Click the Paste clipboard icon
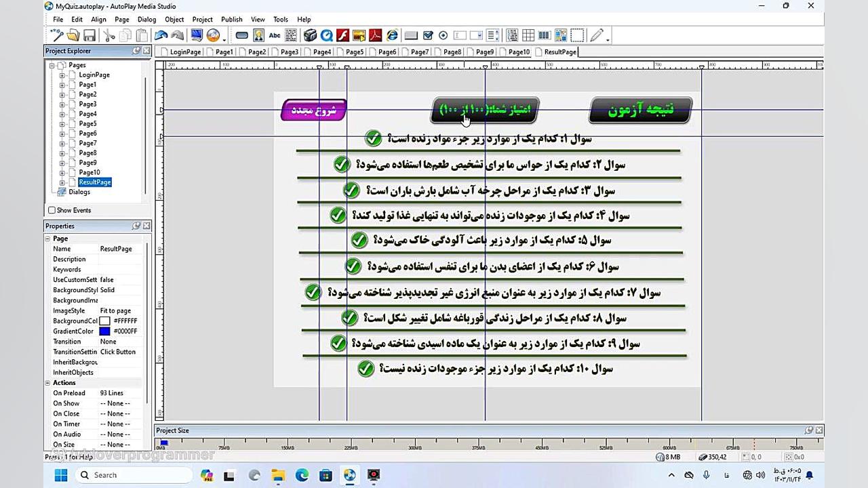 pyautogui.click(x=141, y=35)
